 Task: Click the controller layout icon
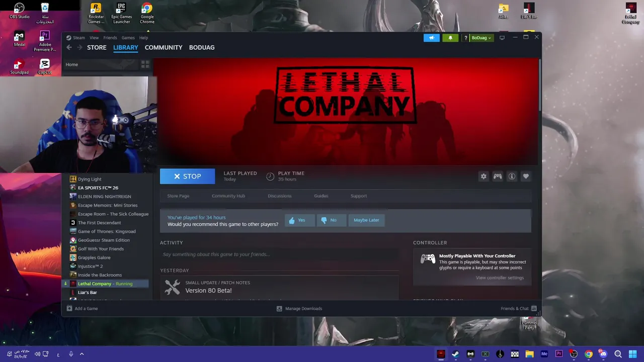coord(498,176)
